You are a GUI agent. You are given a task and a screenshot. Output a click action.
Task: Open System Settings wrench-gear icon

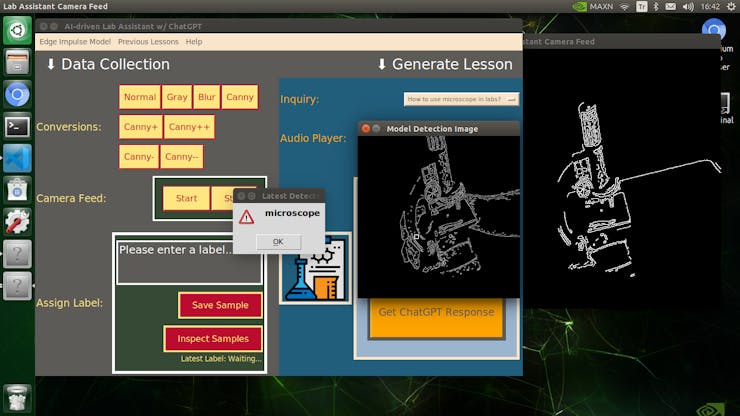(17, 222)
